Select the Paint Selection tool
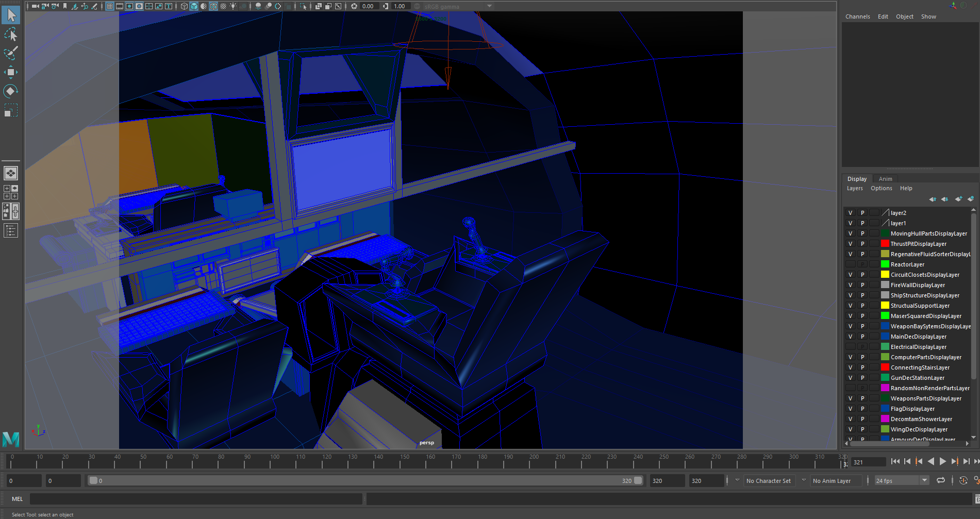The width and height of the screenshot is (980, 519). click(10, 53)
